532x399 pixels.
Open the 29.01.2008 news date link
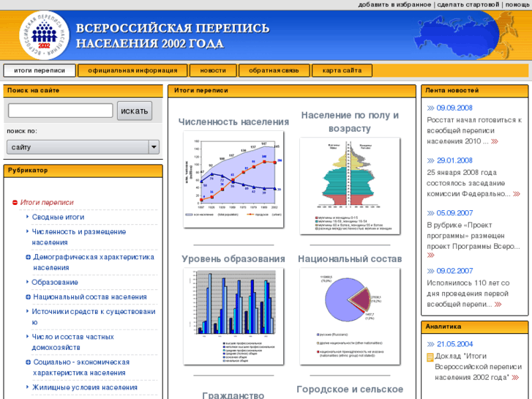click(x=454, y=160)
